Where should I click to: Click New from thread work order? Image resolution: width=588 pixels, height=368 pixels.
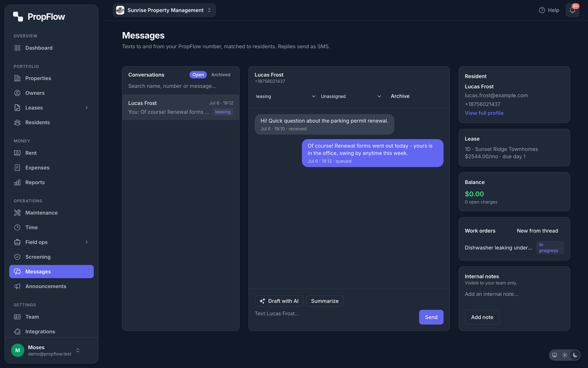click(x=537, y=231)
